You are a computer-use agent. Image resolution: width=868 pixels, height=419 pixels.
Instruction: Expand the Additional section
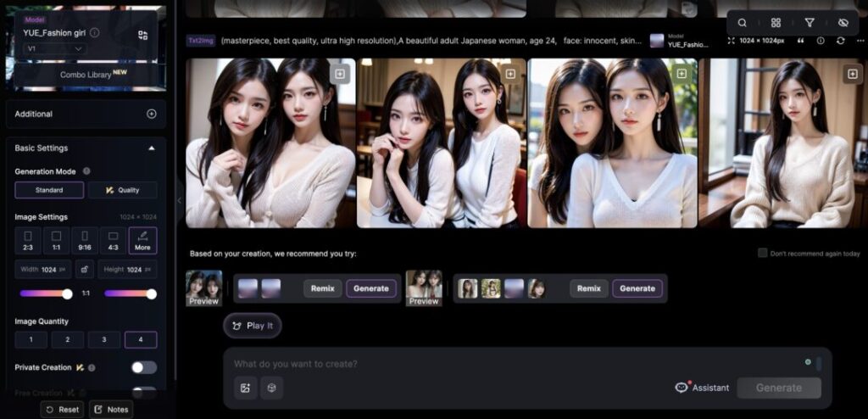[151, 114]
